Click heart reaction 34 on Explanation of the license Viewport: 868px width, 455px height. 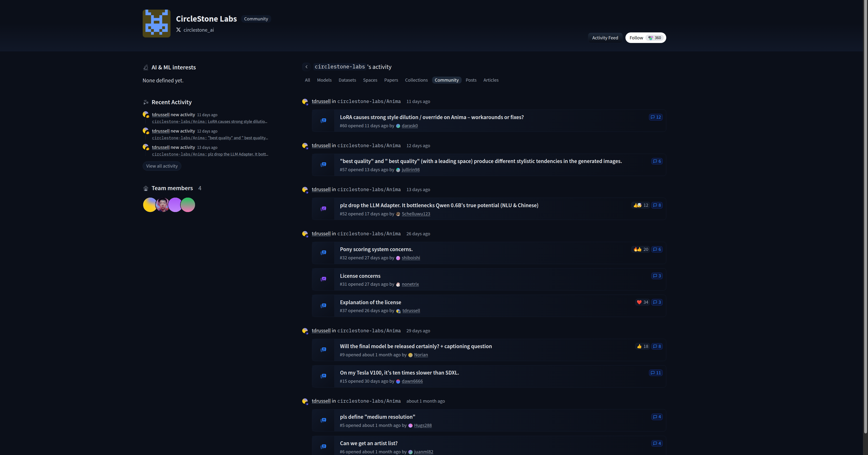click(x=642, y=302)
